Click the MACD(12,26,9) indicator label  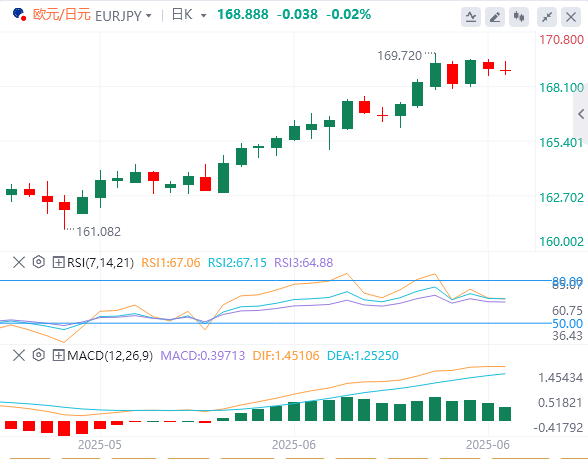click(110, 356)
